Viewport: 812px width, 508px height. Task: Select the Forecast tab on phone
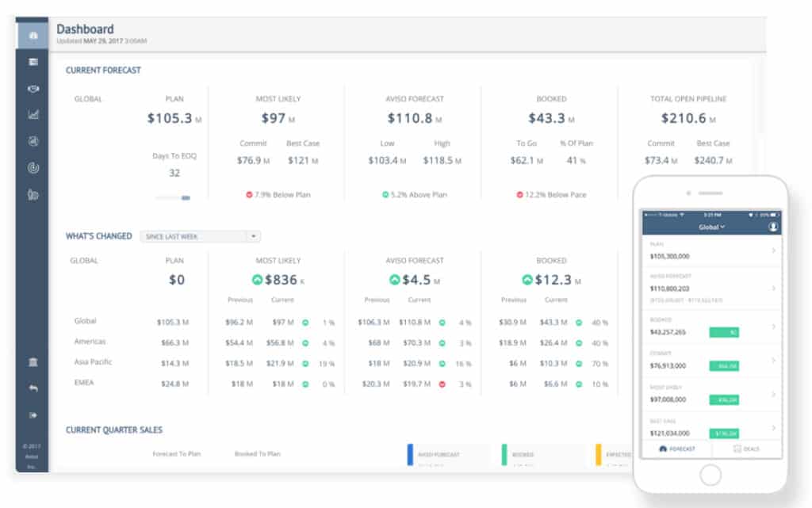(x=676, y=449)
